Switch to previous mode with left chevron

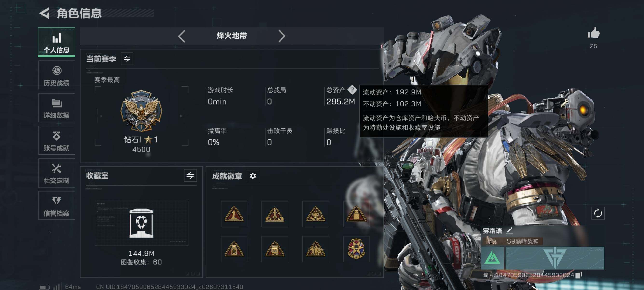pyautogui.click(x=182, y=36)
